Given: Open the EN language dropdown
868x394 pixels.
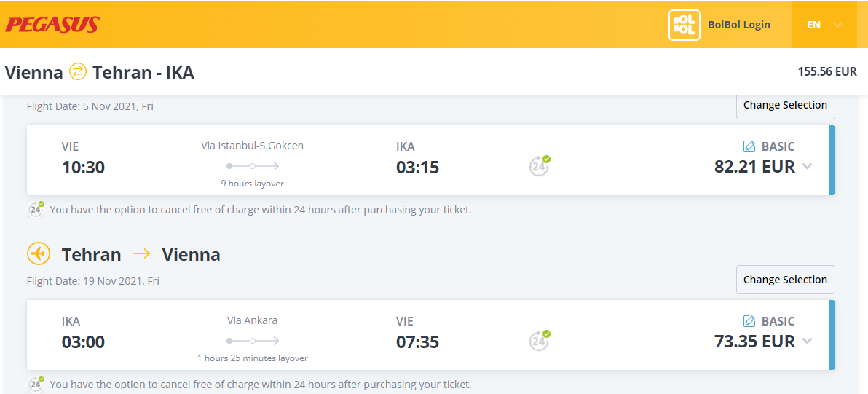Looking at the screenshot, I should tap(824, 25).
